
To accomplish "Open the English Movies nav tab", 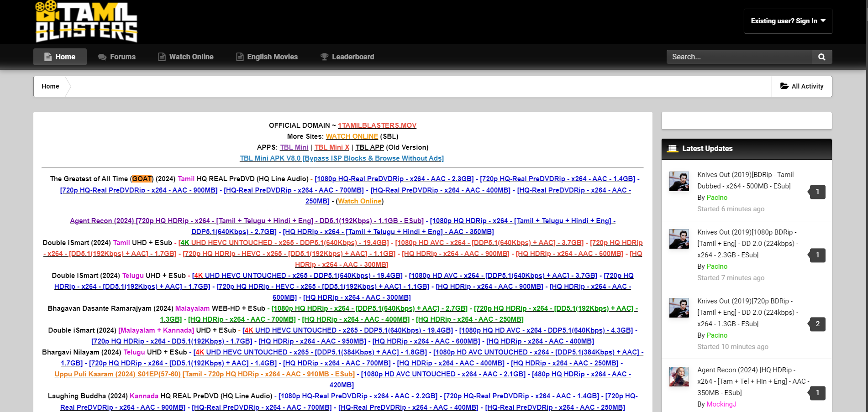I will pyautogui.click(x=267, y=57).
